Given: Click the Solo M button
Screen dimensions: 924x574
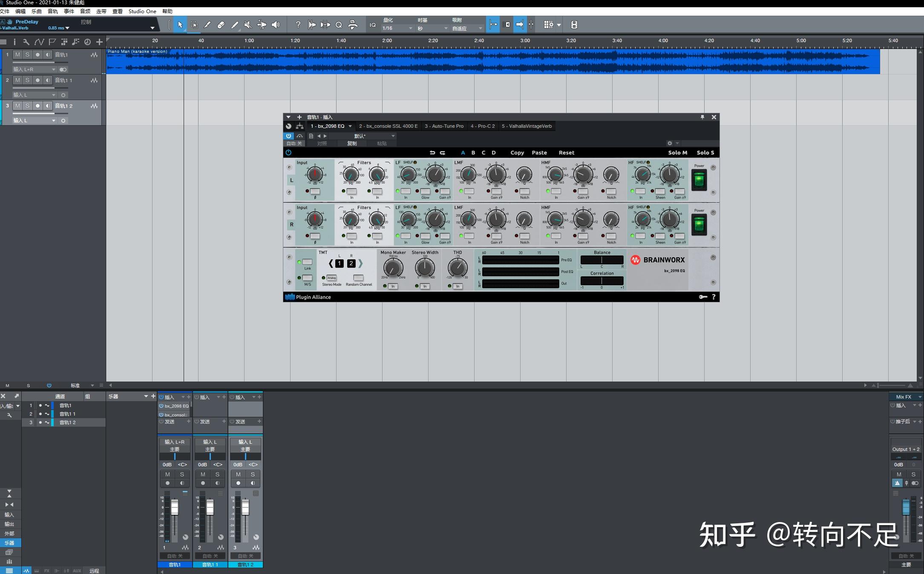Looking at the screenshot, I should (x=677, y=152).
